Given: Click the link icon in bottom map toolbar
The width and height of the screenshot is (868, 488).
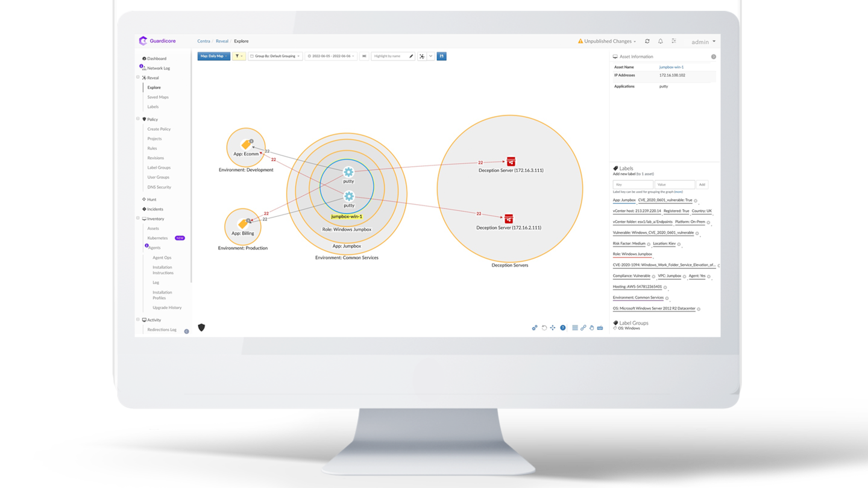Looking at the screenshot, I should tap(583, 328).
